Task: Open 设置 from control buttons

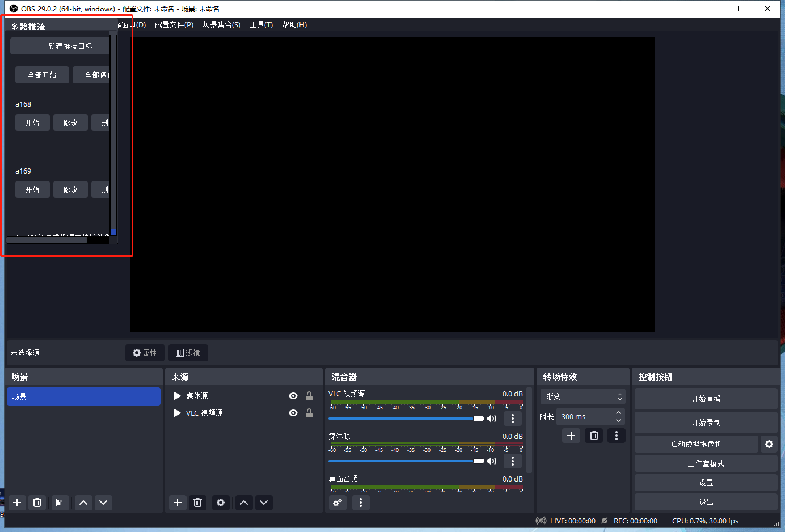Action: tap(706, 483)
